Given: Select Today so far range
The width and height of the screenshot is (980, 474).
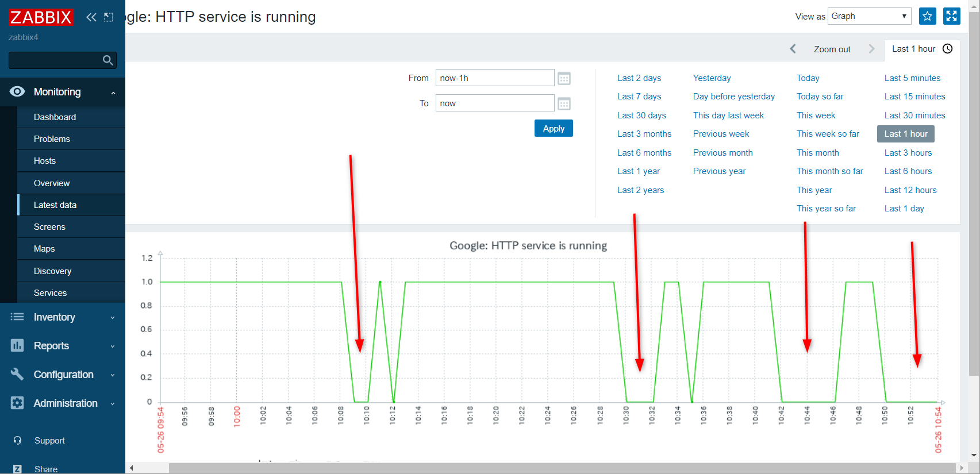Looking at the screenshot, I should point(820,97).
